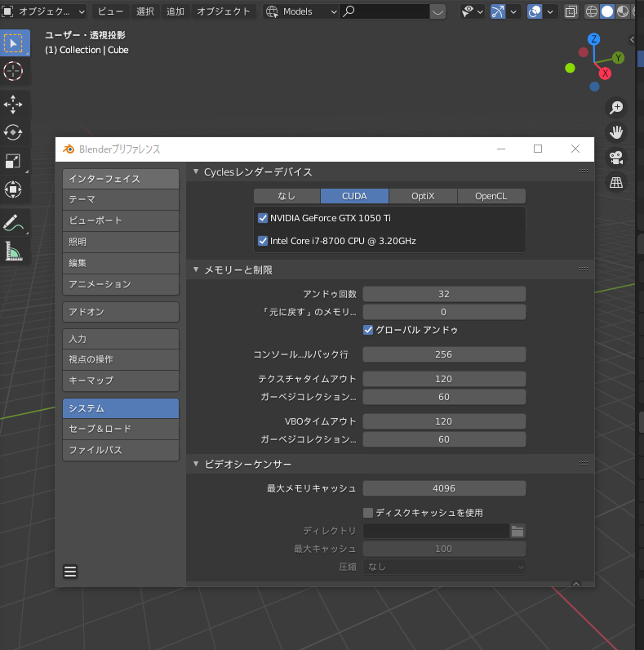Select wireframe shading mode icon
Image resolution: width=644 pixels, height=650 pixels.
(592, 11)
